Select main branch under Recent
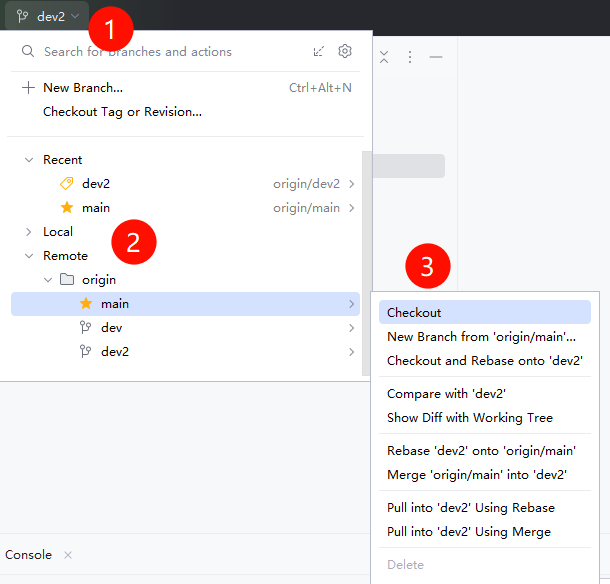Image resolution: width=610 pixels, height=584 pixels. coord(185,208)
